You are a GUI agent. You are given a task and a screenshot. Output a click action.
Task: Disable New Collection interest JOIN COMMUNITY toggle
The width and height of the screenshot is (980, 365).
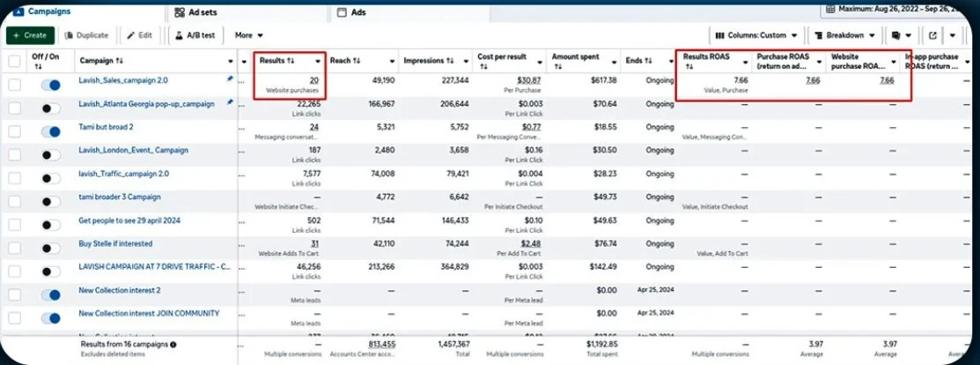[50, 318]
